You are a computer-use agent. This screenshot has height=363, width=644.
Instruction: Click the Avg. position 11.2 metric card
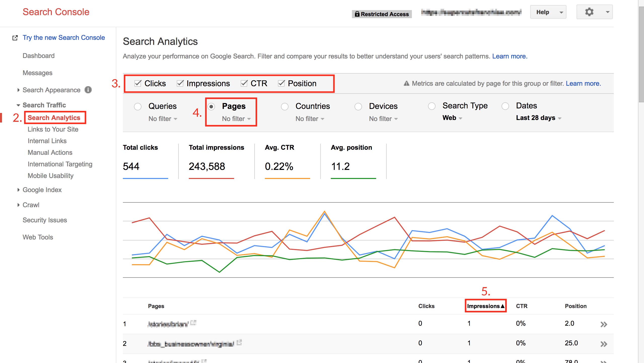(353, 161)
